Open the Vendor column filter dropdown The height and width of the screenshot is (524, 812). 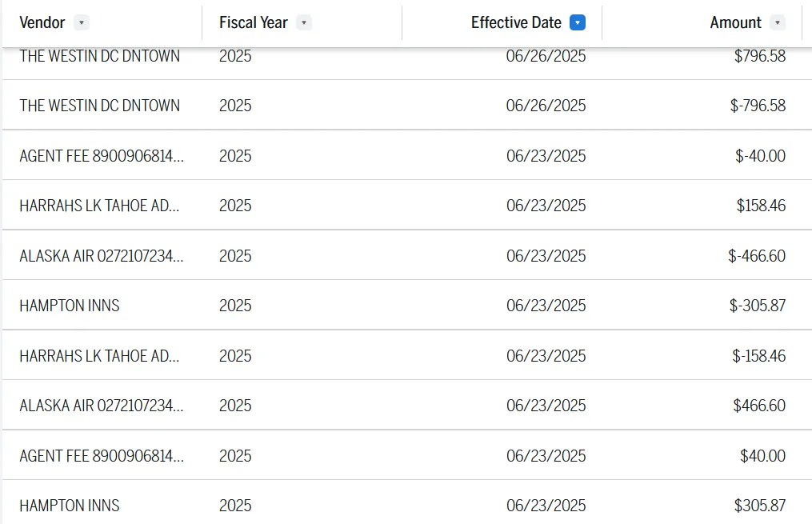pyautogui.click(x=82, y=22)
